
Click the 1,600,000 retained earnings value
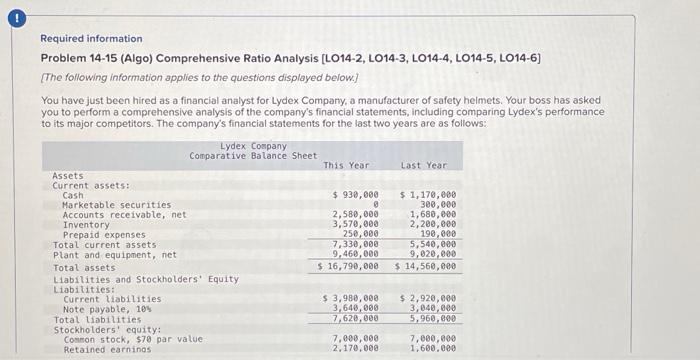coord(433,348)
